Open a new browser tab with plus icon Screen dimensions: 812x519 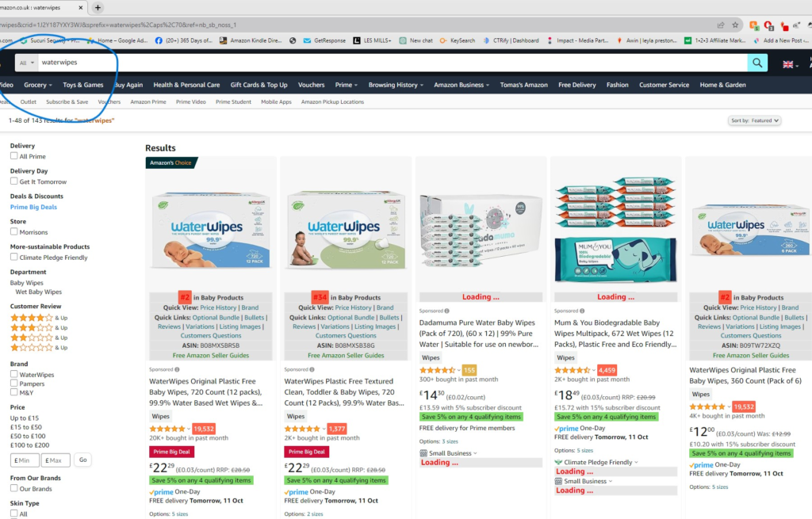pyautogui.click(x=98, y=7)
